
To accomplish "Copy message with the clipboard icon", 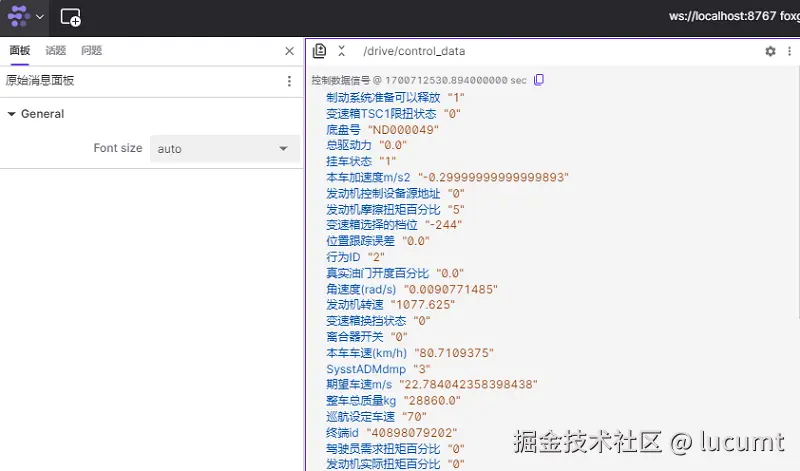I will tap(539, 80).
